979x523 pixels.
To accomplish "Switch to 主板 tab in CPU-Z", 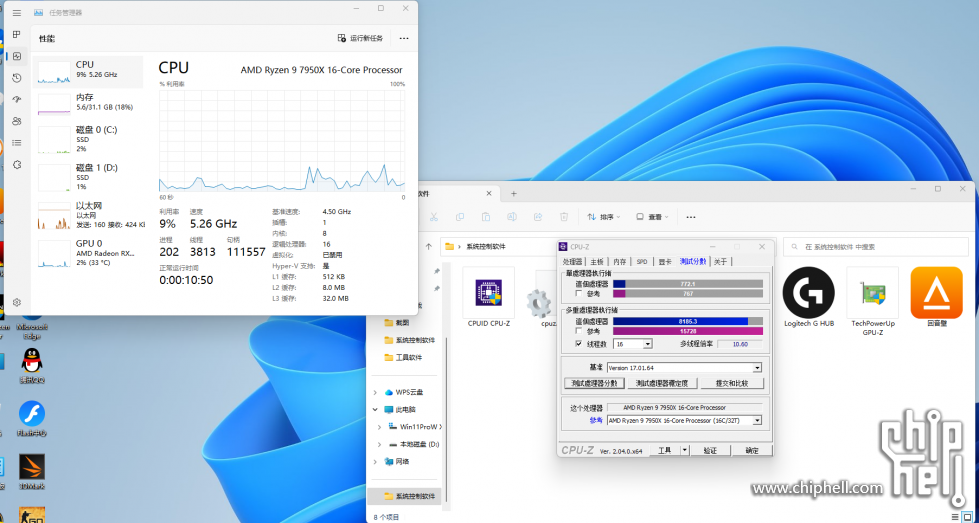I will tap(597, 262).
